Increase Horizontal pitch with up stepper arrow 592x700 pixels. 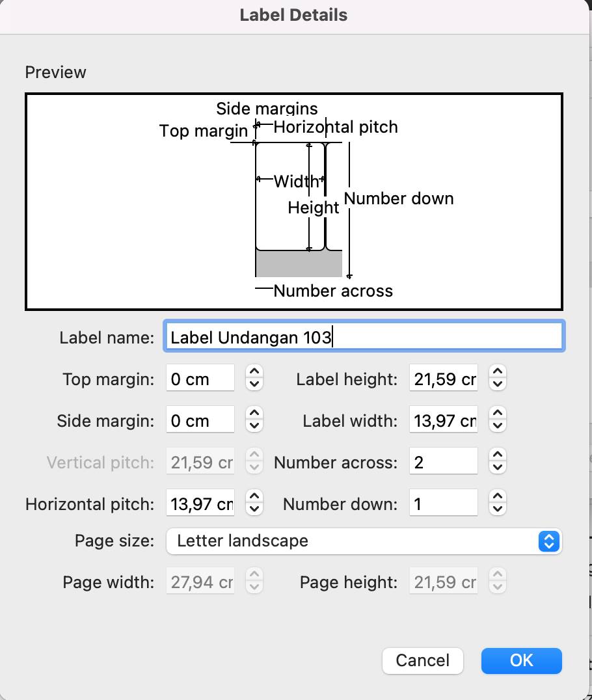click(254, 496)
